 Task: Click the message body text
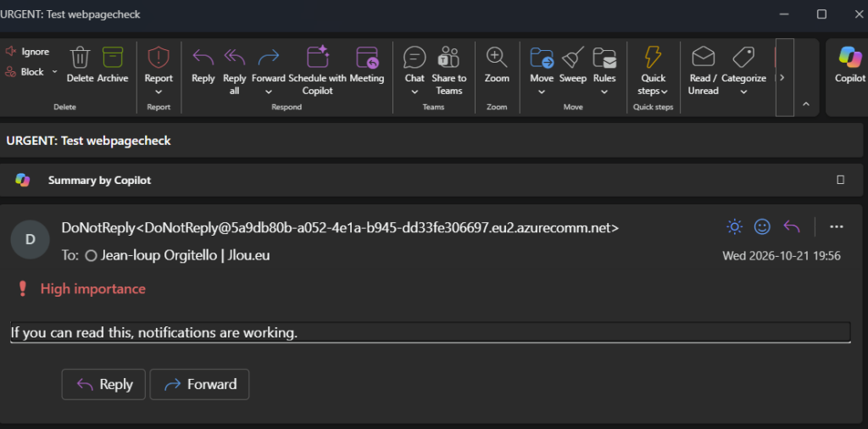coord(154,332)
